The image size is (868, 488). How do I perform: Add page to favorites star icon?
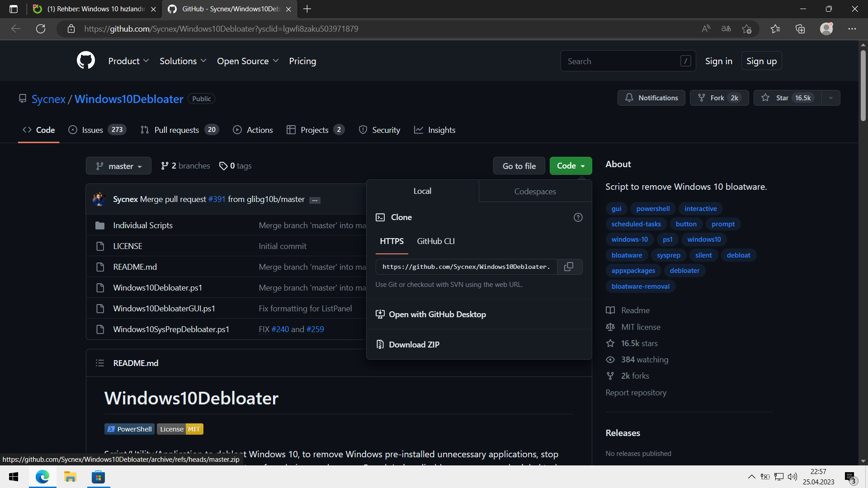click(x=746, y=29)
